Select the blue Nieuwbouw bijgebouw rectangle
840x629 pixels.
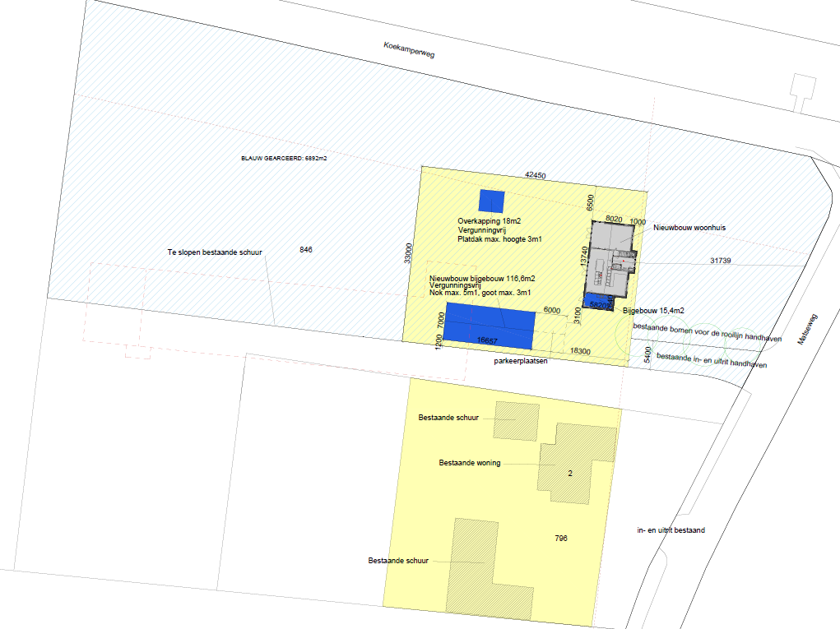click(x=490, y=325)
